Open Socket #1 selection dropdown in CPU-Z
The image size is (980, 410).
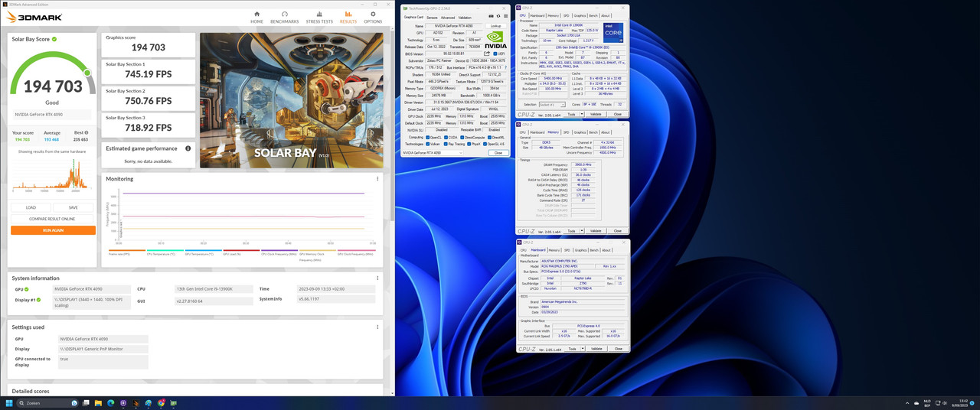(x=552, y=105)
